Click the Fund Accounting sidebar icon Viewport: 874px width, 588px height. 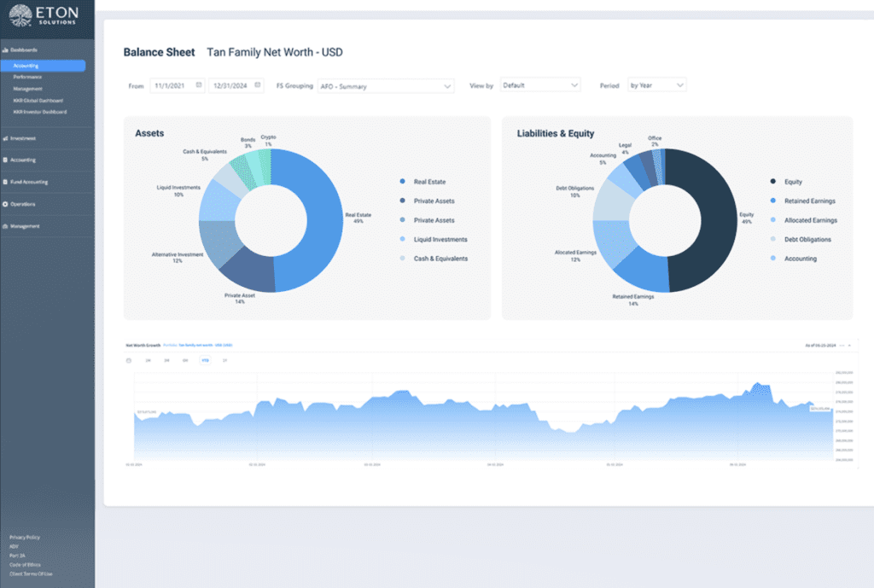pyautogui.click(x=5, y=182)
